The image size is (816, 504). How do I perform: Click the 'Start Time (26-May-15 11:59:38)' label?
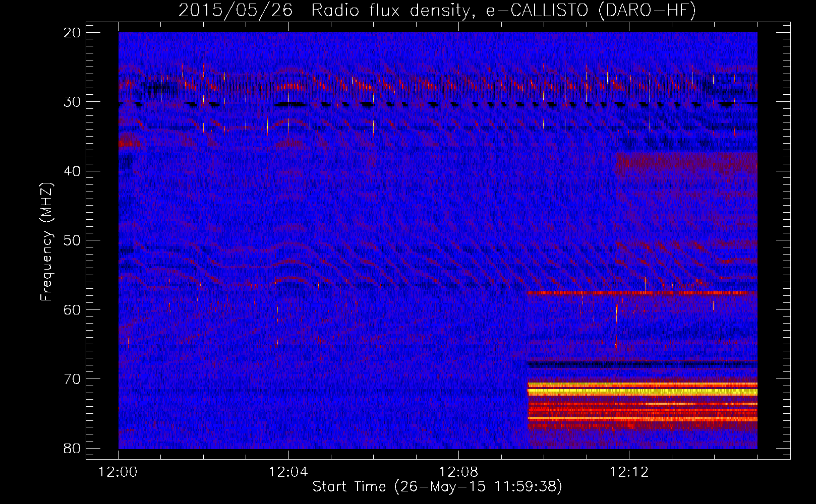(437, 487)
